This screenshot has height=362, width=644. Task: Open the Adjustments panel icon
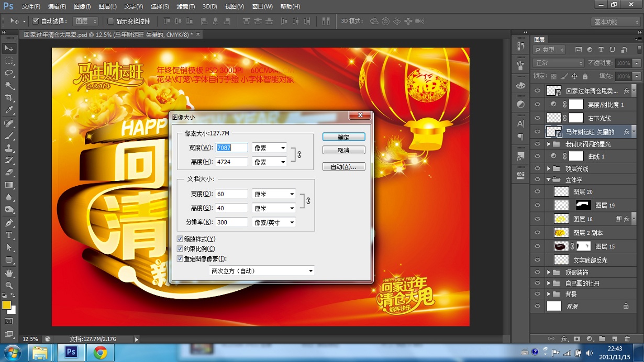click(520, 105)
